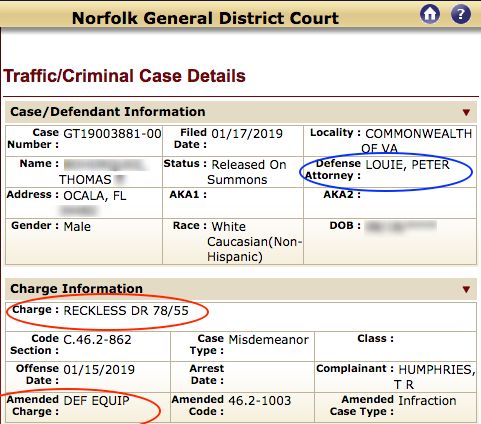Click the case type Misdemeanor value
This screenshot has height=424, width=481.
pyautogui.click(x=269, y=340)
